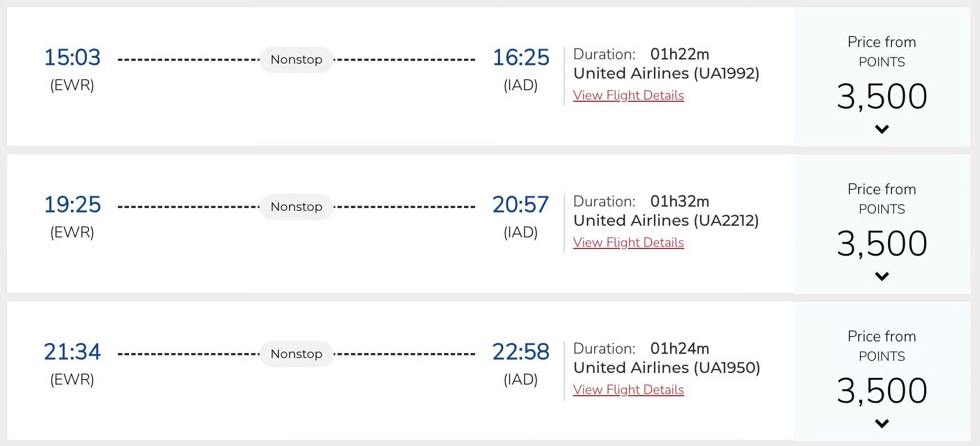Click the Nonstop badge on the first flight
Image resolution: width=980 pixels, height=446 pixels.
click(296, 59)
